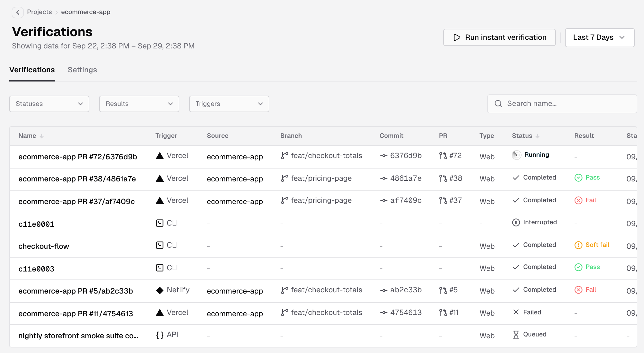The width and height of the screenshot is (644, 353).
Task: Click the Netlify diamond icon in PR #5 row
Action: coord(160,290)
